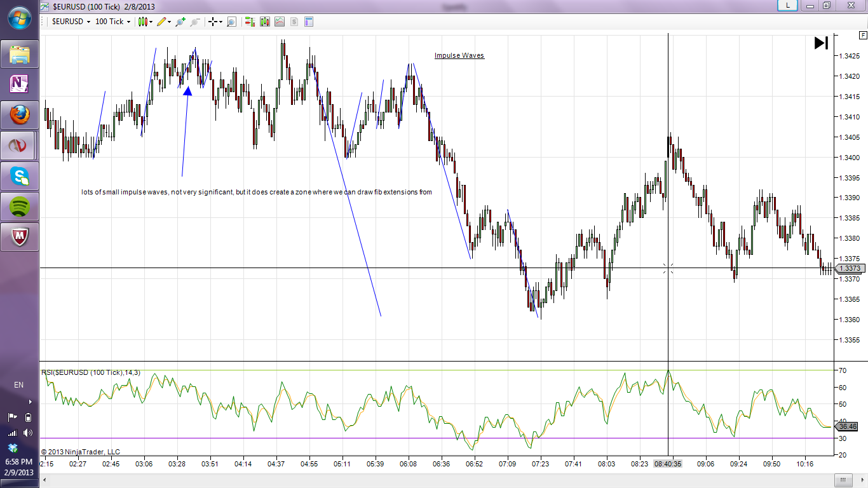Click the 1.3373 current price marker
The height and width of the screenshot is (488, 868).
849,269
